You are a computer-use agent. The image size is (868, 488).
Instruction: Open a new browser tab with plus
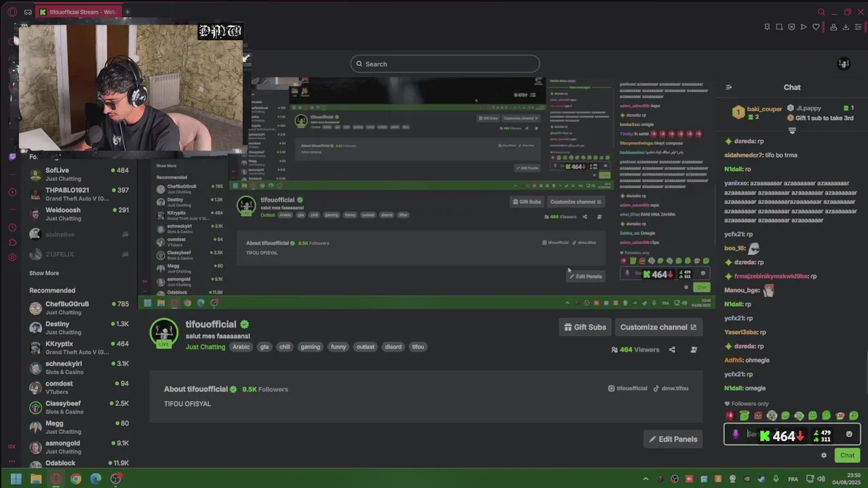127,12
